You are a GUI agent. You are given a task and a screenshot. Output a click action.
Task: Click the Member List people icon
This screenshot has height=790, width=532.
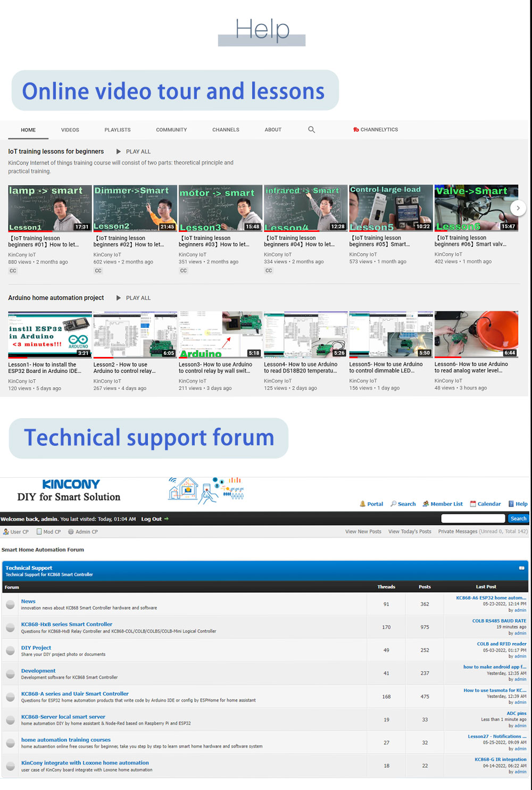point(426,504)
